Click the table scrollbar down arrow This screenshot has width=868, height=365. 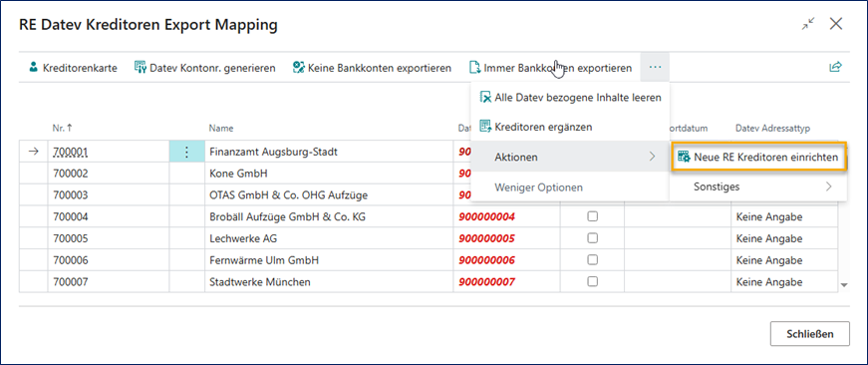(x=844, y=284)
